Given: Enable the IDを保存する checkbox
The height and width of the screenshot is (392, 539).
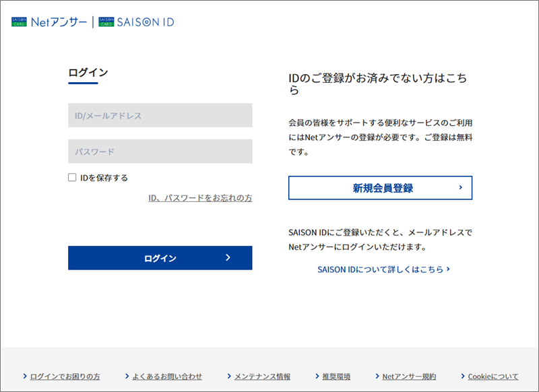Looking at the screenshot, I should pyautogui.click(x=72, y=178).
